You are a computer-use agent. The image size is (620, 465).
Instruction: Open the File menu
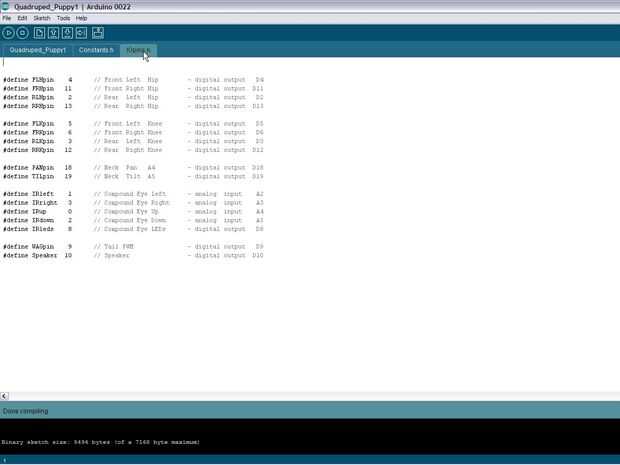[x=7, y=18]
